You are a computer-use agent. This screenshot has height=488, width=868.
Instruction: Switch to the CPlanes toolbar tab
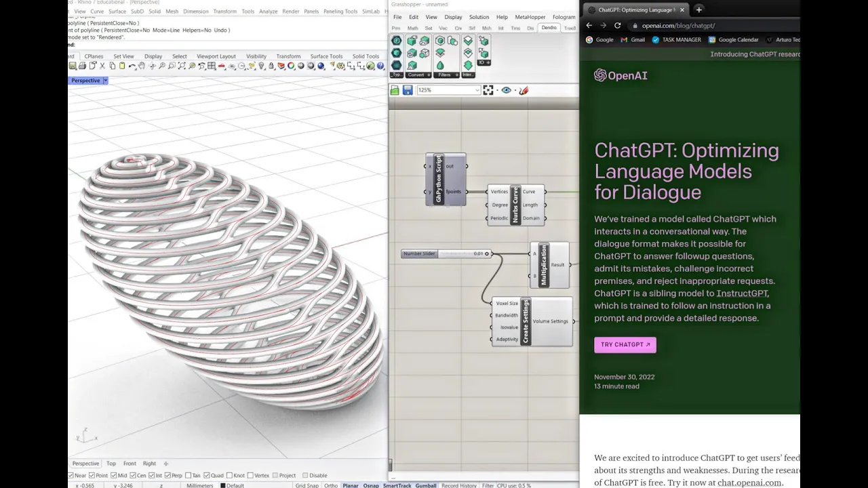pos(94,56)
